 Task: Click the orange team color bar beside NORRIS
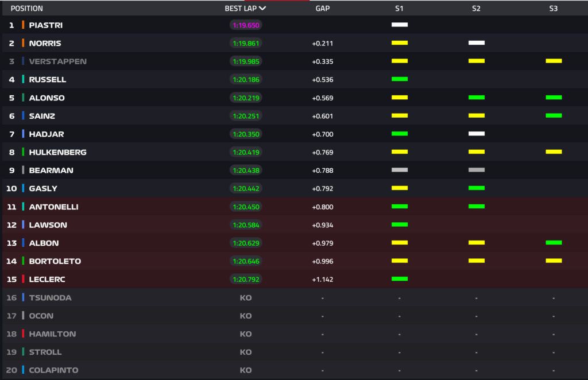pos(23,43)
